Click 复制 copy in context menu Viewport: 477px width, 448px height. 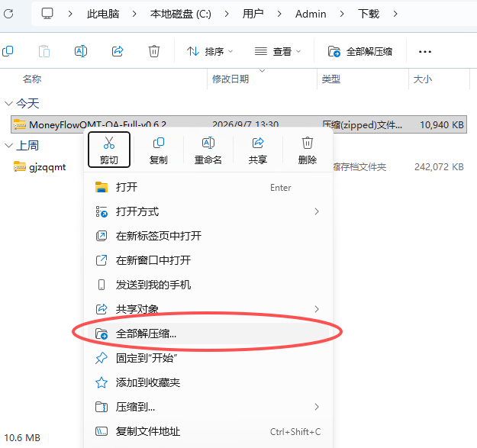[x=159, y=150]
